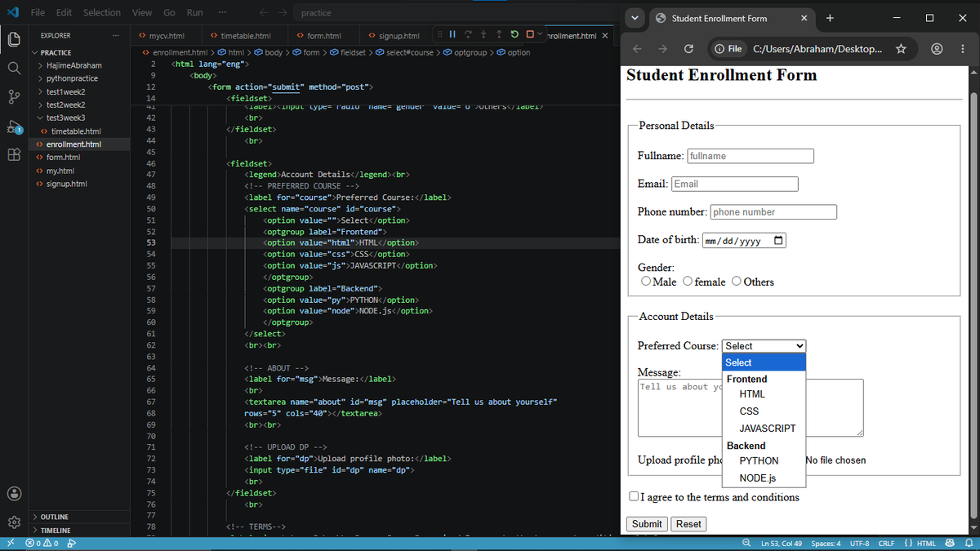
Task: Open the Run and Debug view
Action: coord(14,127)
